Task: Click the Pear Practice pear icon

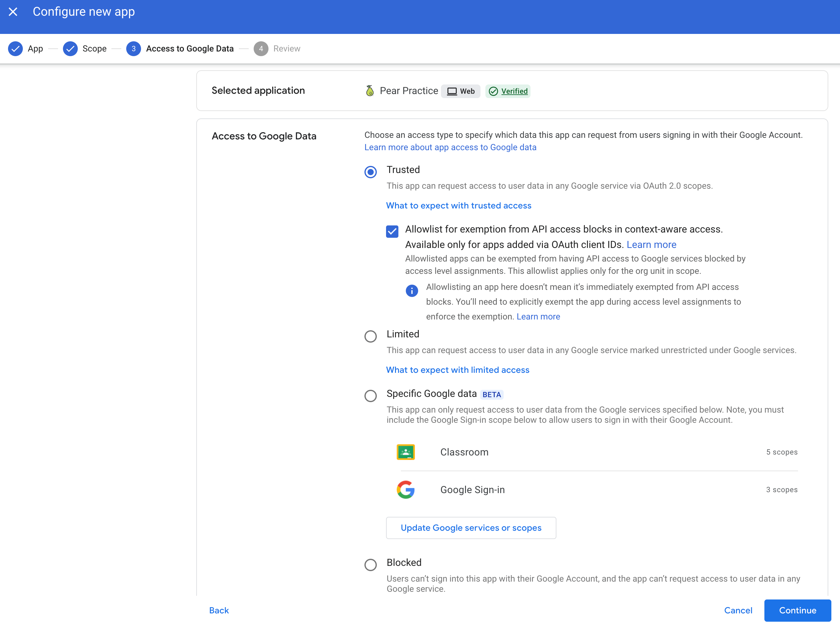Action: 370,91
